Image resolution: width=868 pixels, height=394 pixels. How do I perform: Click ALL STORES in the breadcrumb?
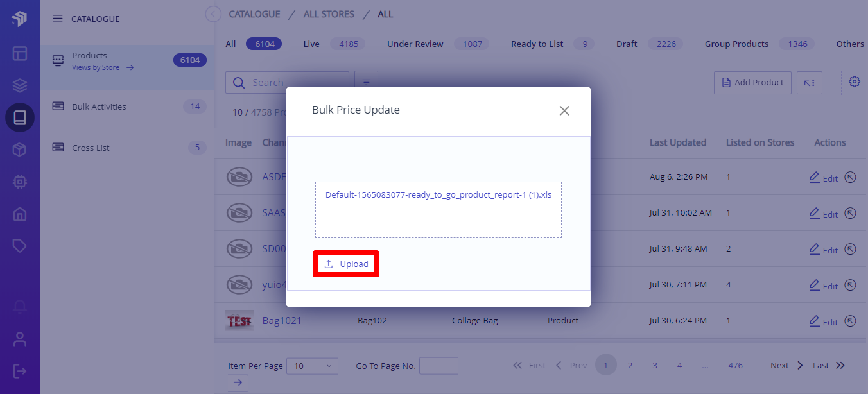329,14
